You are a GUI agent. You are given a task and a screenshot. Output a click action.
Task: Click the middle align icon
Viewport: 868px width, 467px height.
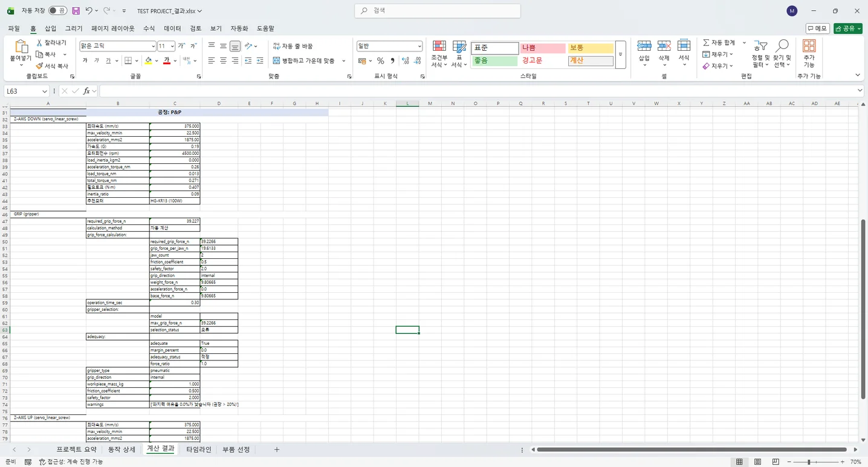(223, 46)
